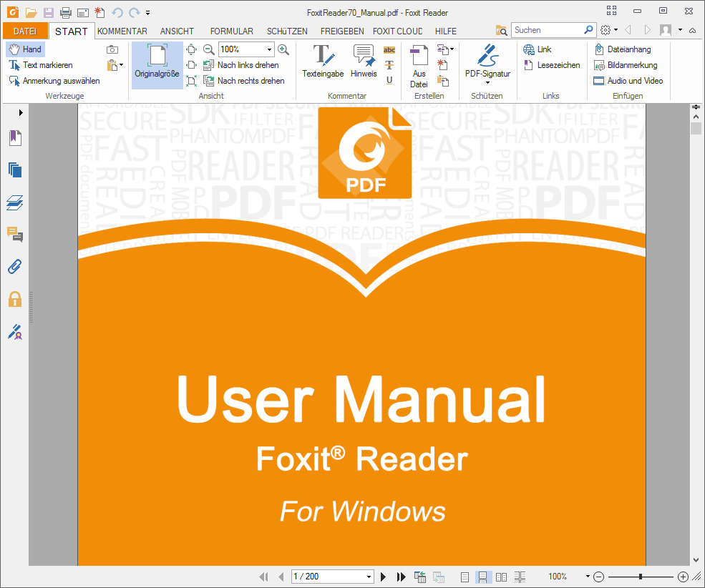Click the open folder icon in quick access
This screenshot has height=588, width=705.
(x=31, y=13)
